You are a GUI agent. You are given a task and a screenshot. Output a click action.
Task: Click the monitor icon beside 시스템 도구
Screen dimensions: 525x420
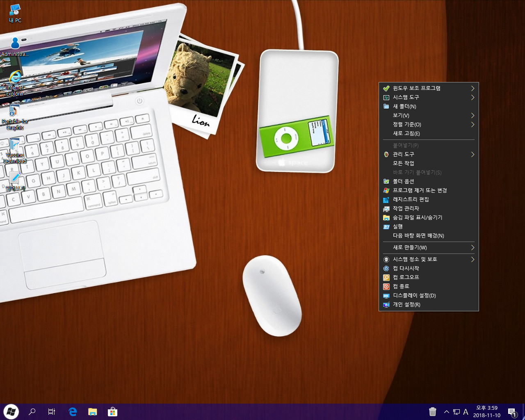pyautogui.click(x=386, y=97)
